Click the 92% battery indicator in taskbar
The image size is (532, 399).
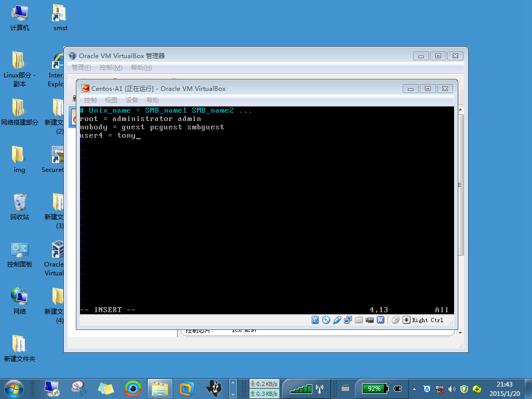coord(375,389)
